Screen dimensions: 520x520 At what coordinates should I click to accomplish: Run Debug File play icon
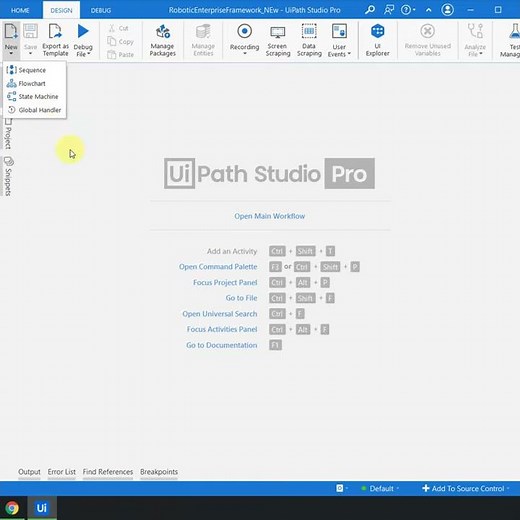(x=83, y=31)
